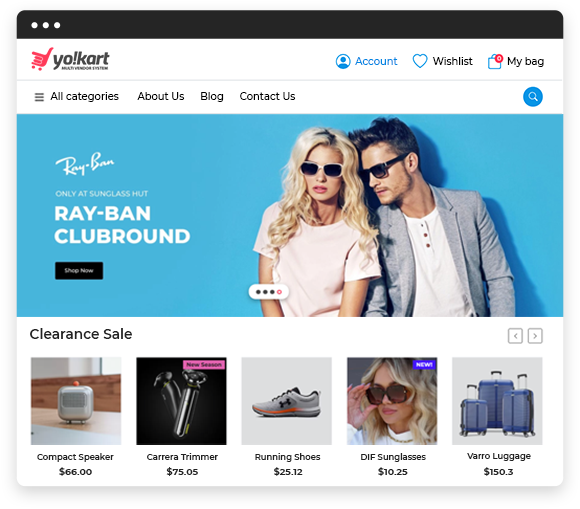Open Compact Speaker product thumbnail
The image size is (580, 509).
click(76, 401)
